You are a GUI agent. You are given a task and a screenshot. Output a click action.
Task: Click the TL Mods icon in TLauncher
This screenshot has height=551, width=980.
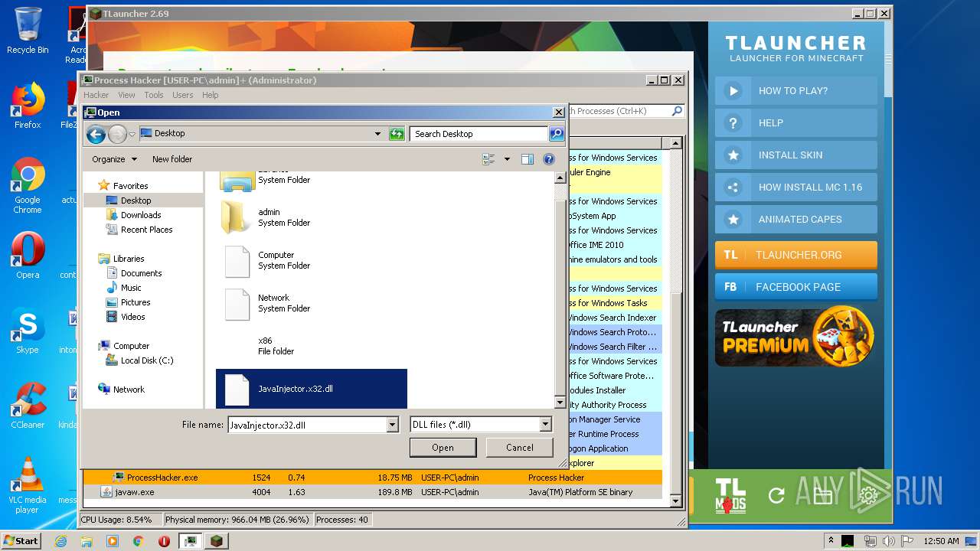730,495
